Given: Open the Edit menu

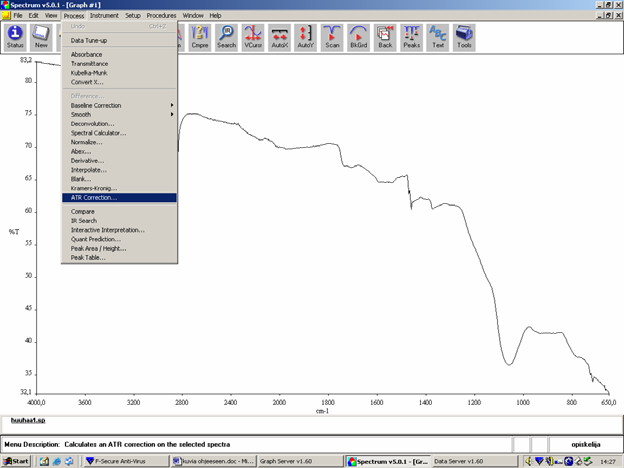Looking at the screenshot, I should (x=34, y=16).
